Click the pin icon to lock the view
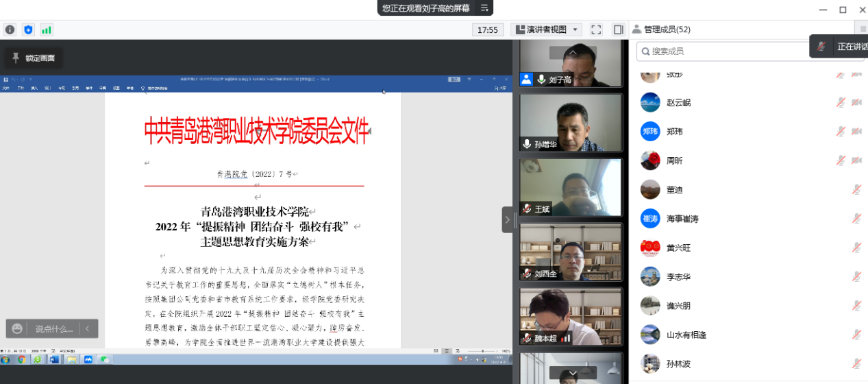 pyautogui.click(x=16, y=58)
